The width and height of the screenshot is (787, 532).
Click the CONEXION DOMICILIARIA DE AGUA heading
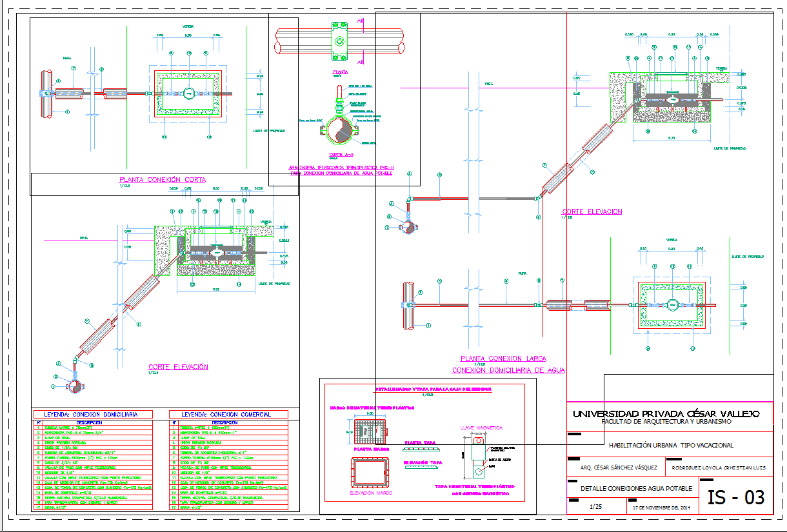pyautogui.click(x=508, y=370)
